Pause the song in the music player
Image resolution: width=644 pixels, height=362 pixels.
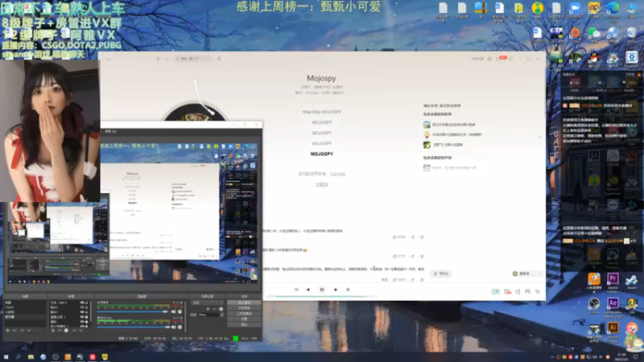pos(322,290)
